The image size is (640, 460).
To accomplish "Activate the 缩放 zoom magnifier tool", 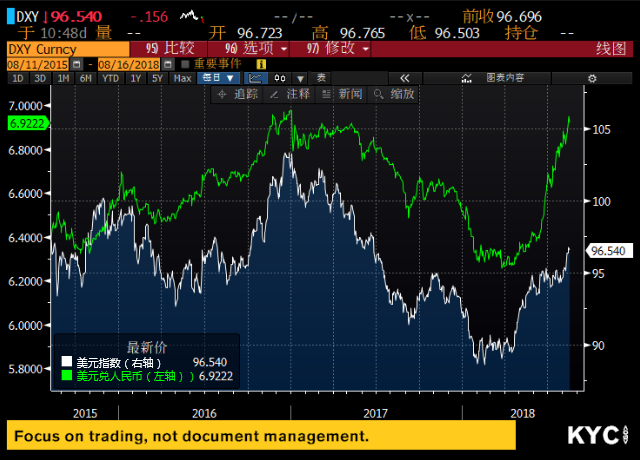I will [395, 94].
